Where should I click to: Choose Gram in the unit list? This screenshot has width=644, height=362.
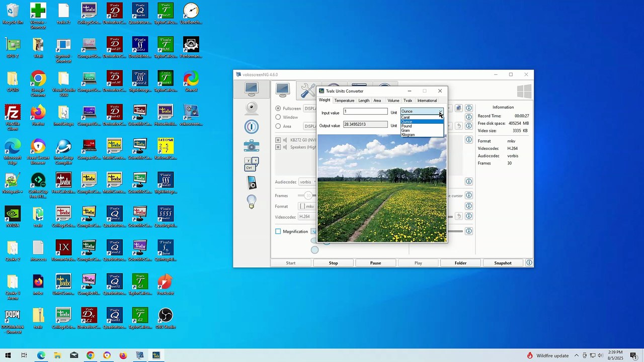coord(422,130)
